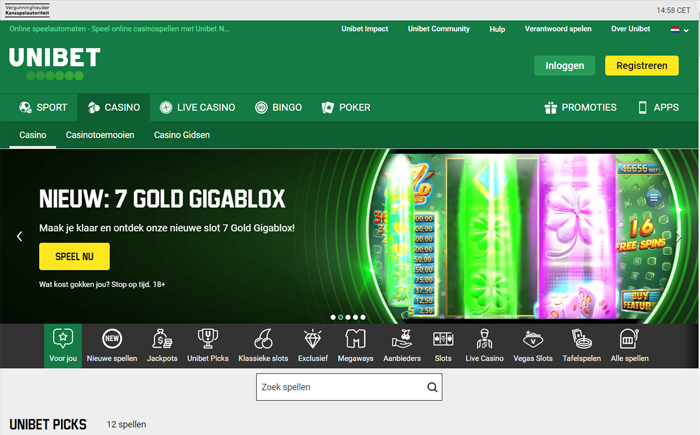Click the 14:58 CET clock

click(x=673, y=10)
